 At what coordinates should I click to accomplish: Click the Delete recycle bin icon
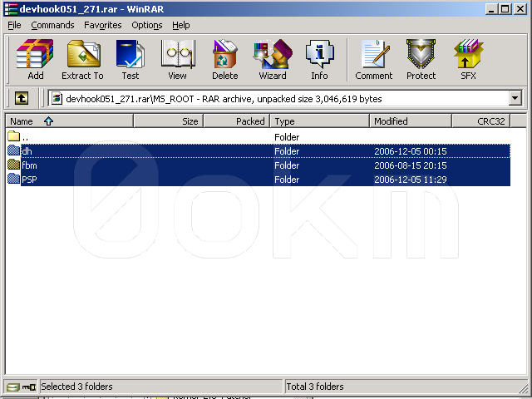225,59
